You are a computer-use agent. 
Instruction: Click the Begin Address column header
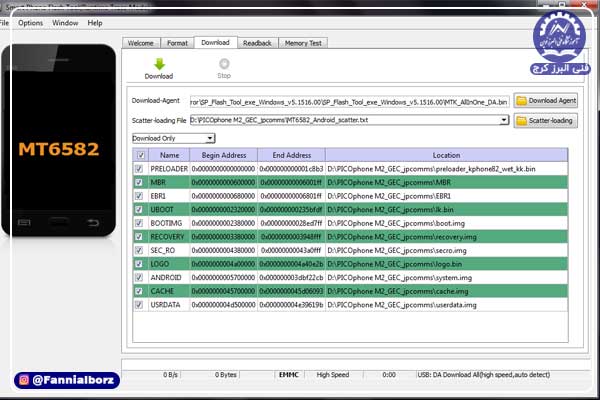click(224, 155)
